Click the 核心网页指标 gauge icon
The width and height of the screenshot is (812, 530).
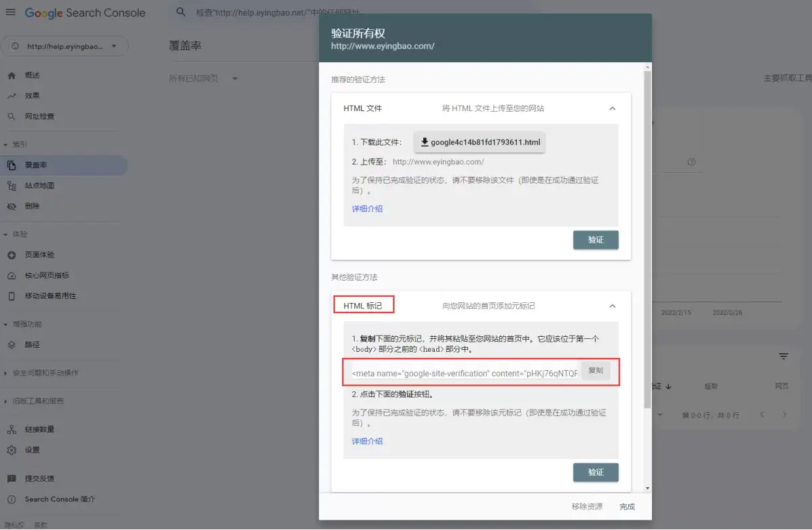click(x=12, y=276)
